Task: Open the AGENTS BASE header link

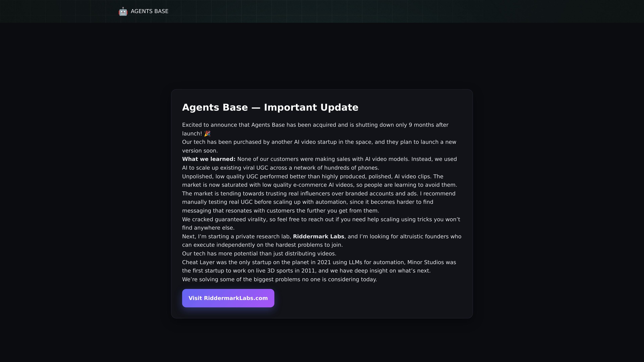Action: tap(144, 11)
